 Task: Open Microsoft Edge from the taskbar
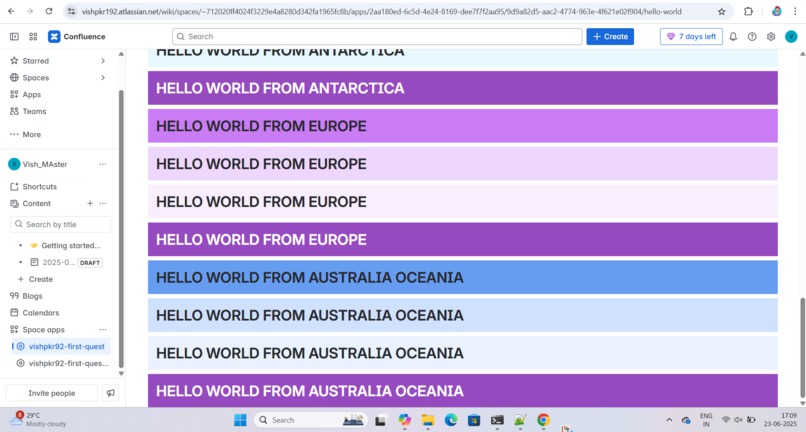point(451,420)
